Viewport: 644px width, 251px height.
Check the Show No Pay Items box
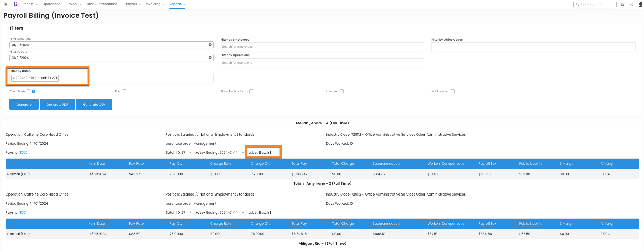251,91
